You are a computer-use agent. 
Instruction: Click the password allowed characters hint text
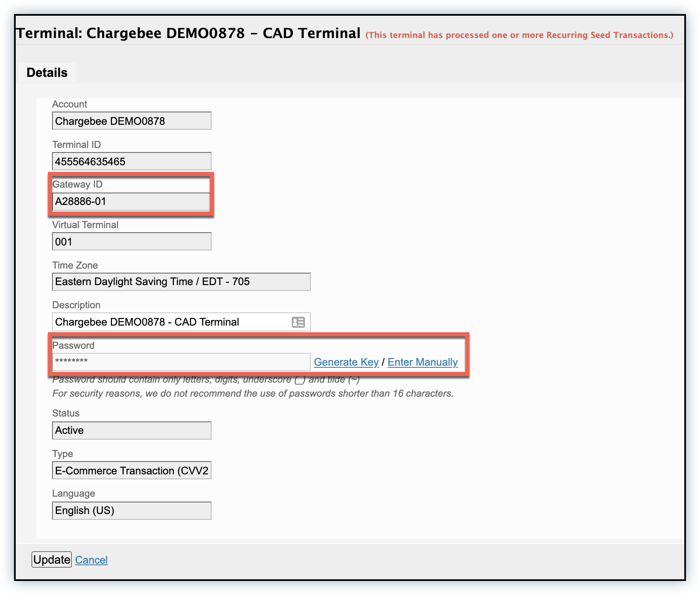coord(206,380)
